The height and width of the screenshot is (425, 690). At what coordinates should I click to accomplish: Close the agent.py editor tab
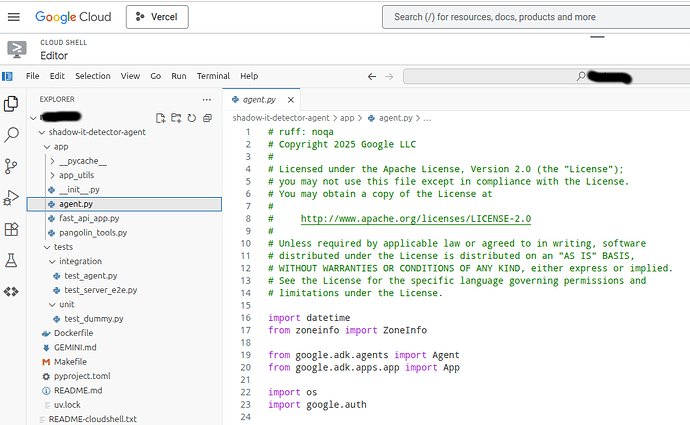290,100
